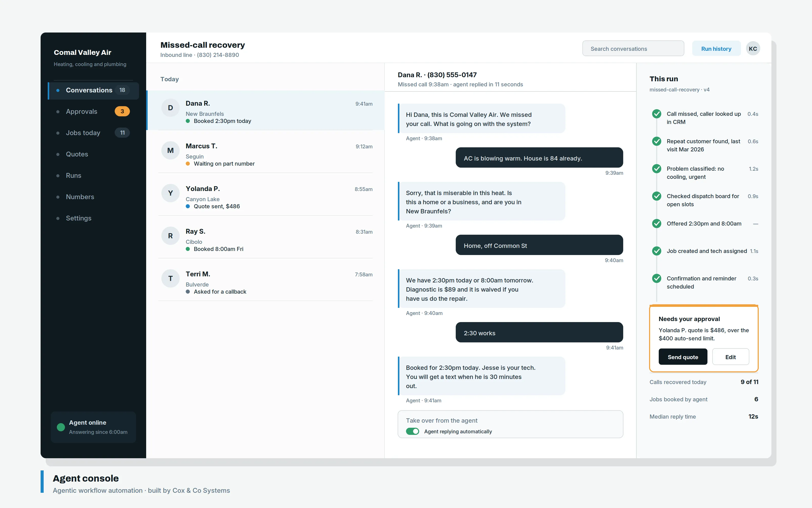Click orange Approvals count badge 3
The image size is (812, 508).
pyautogui.click(x=122, y=112)
